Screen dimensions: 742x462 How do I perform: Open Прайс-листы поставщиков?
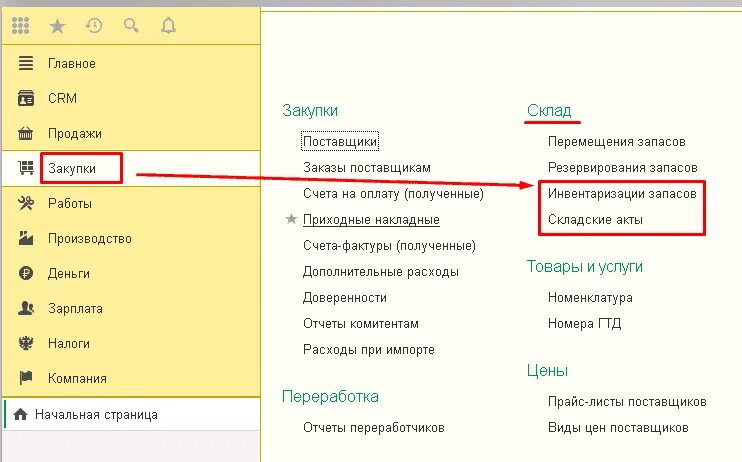pyautogui.click(x=627, y=402)
